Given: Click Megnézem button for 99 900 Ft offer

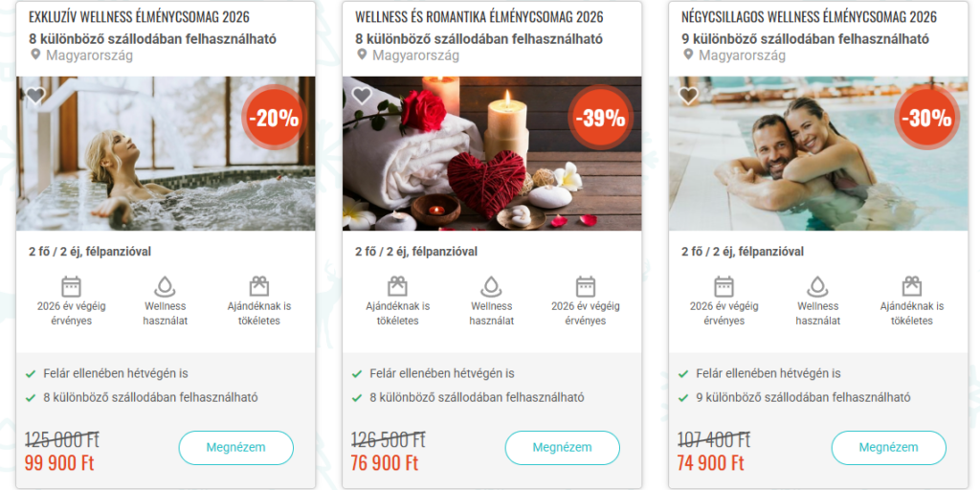Looking at the screenshot, I should point(236,448).
